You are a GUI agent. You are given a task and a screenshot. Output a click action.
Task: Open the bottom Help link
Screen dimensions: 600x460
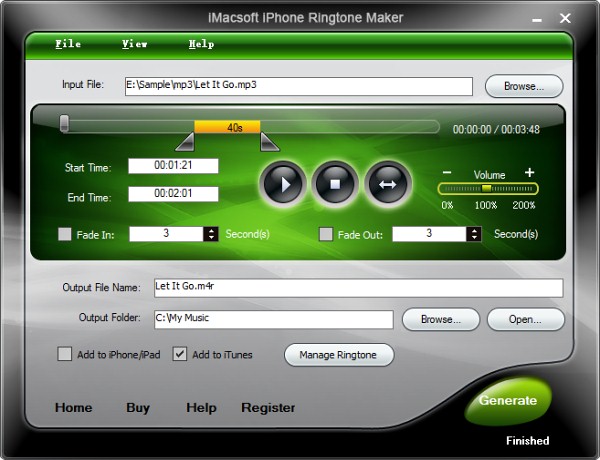coord(201,408)
